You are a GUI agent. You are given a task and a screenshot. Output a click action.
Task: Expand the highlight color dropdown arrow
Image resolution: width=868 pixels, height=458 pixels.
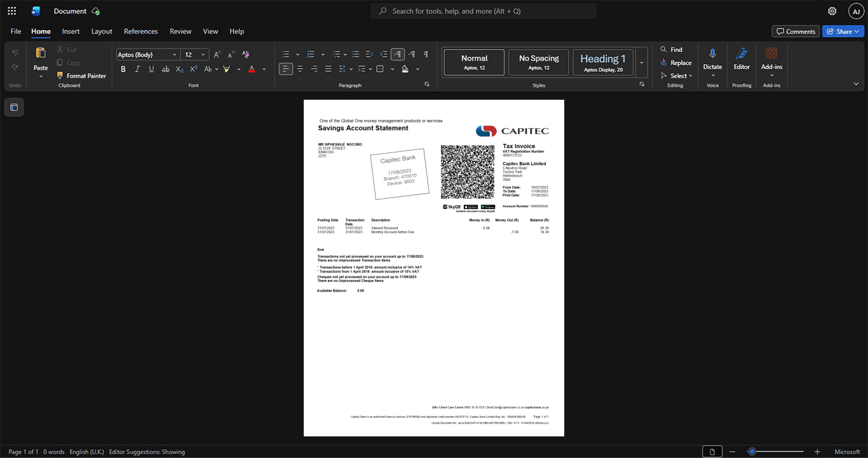coord(238,69)
